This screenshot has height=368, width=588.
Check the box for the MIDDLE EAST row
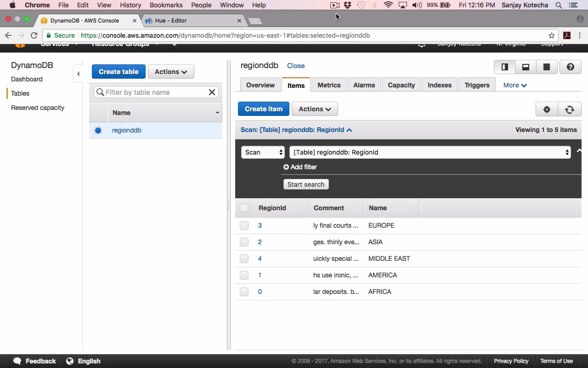(x=244, y=259)
